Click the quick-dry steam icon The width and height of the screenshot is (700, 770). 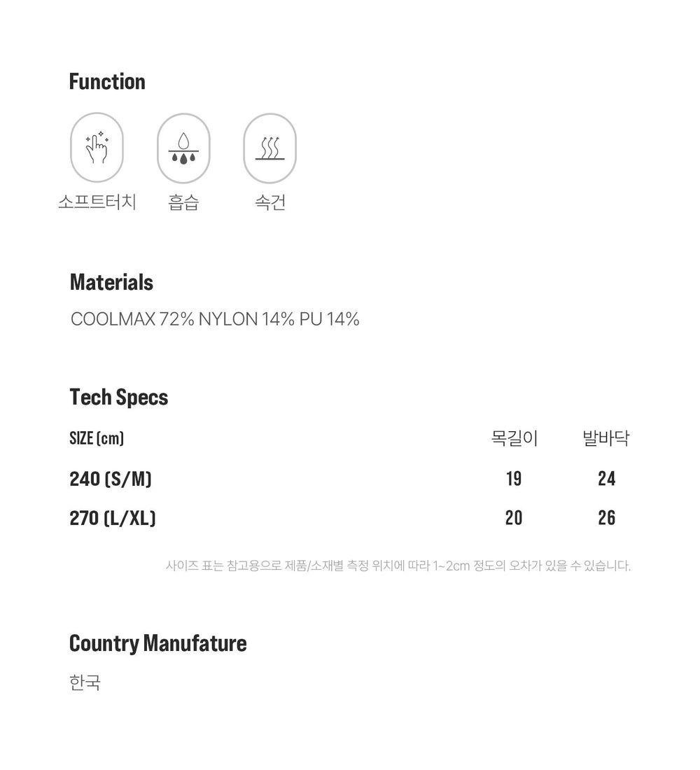click(x=269, y=148)
